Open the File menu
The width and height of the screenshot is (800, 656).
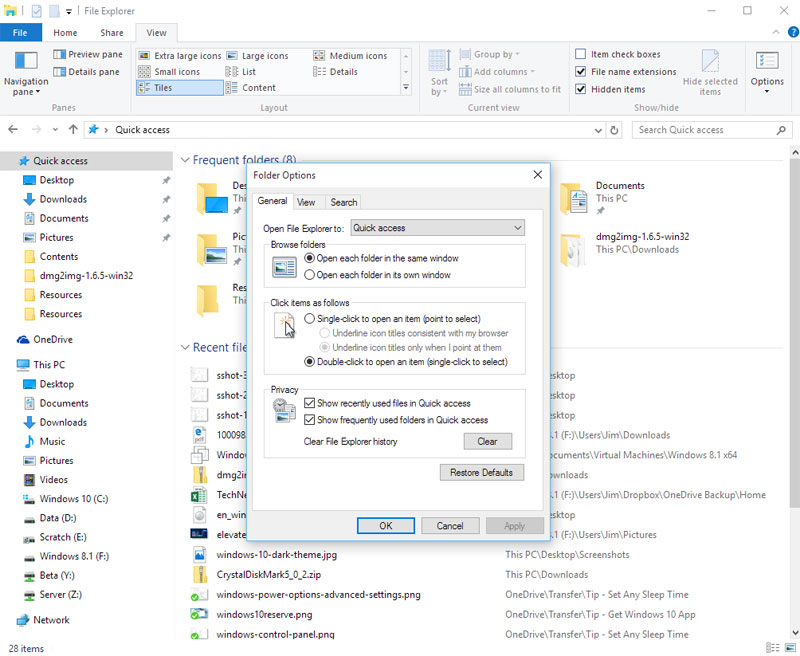(20, 33)
